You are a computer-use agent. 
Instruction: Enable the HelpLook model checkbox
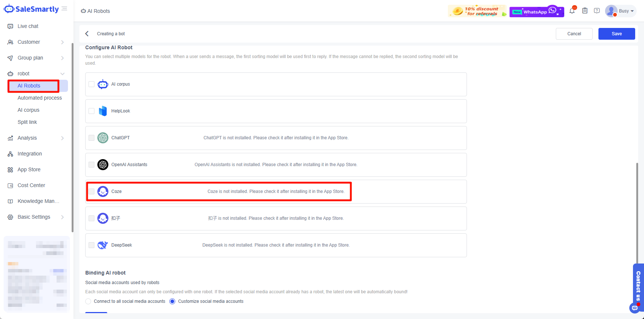pos(91,111)
